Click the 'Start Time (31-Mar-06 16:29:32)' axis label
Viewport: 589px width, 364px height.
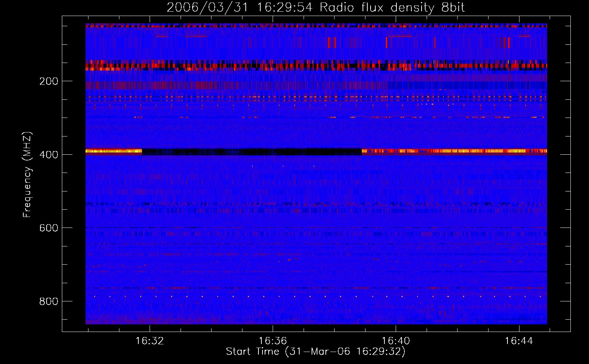[x=316, y=352]
